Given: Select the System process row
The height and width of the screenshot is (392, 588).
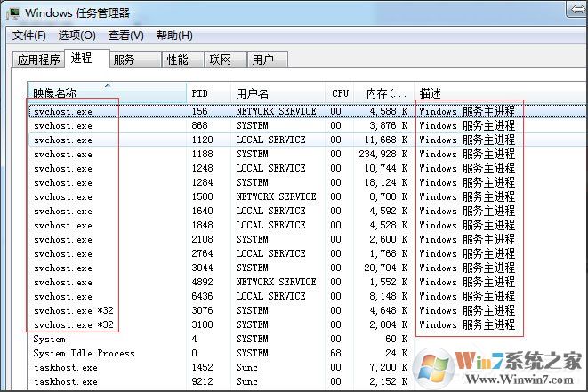Looking at the screenshot, I should [x=308, y=340].
